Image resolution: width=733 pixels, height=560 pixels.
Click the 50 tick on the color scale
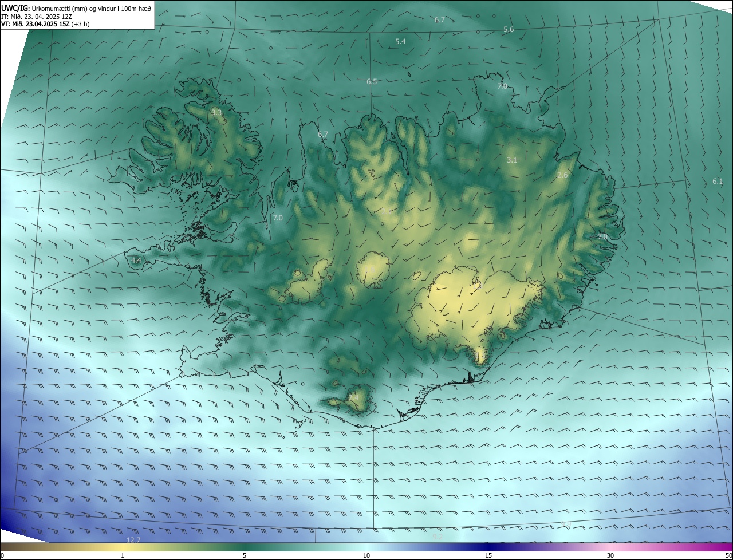click(728, 555)
